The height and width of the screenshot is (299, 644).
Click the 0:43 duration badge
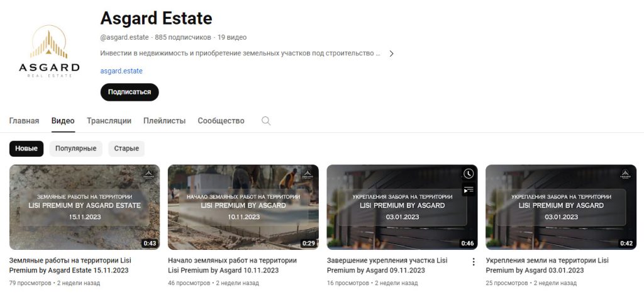click(150, 243)
